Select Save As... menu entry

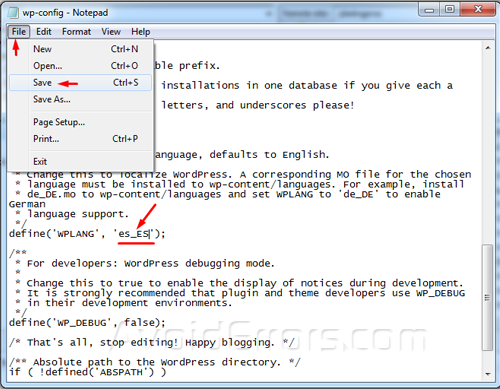click(x=80, y=99)
